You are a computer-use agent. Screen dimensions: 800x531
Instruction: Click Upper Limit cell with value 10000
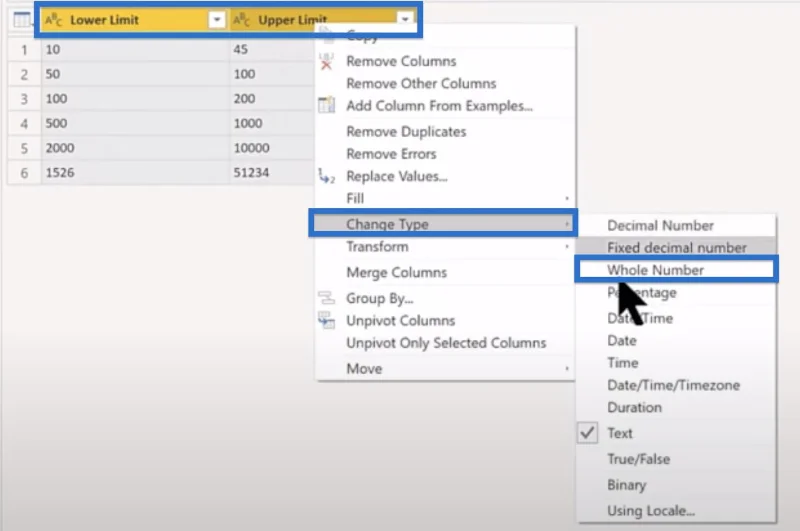click(x=272, y=148)
